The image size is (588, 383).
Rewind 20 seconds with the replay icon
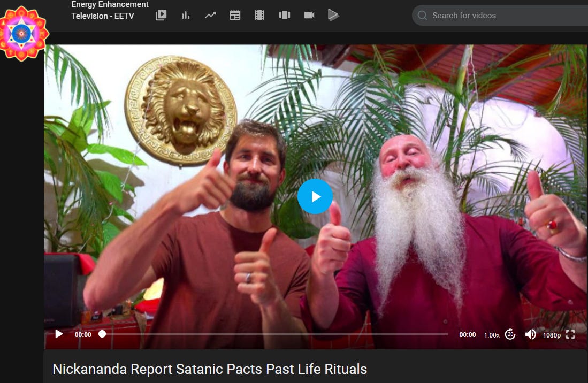click(510, 334)
